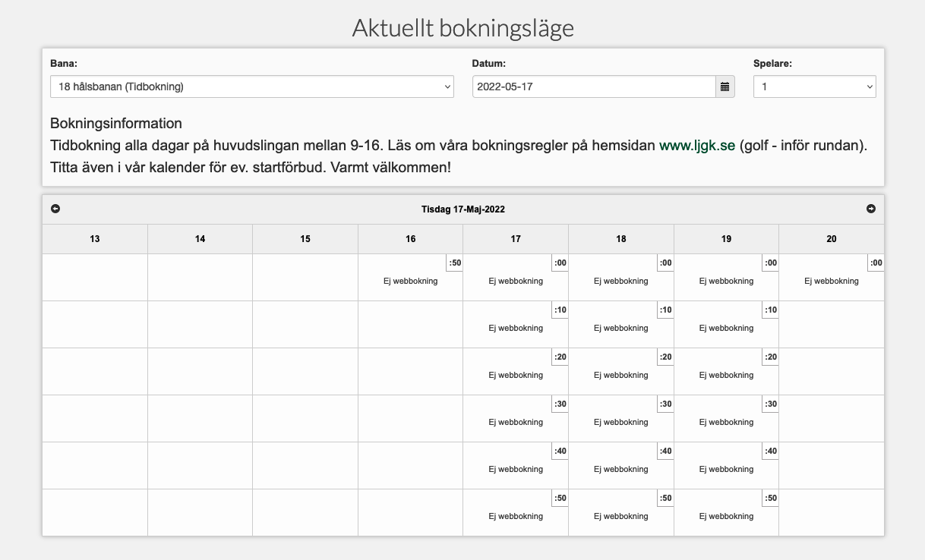
Task: Select the 20:00 time slot
Action: pos(832,278)
